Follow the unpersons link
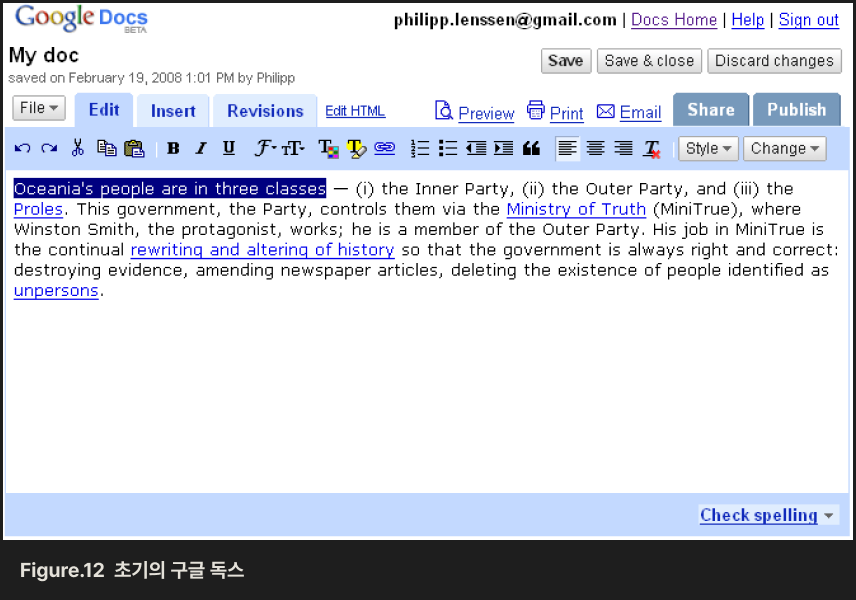Screen dimensions: 856x600 tap(56, 291)
